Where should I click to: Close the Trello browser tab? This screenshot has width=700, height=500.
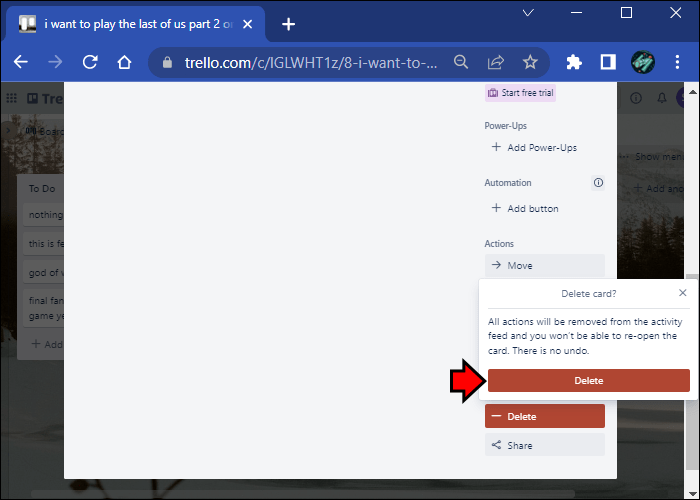coord(247,24)
